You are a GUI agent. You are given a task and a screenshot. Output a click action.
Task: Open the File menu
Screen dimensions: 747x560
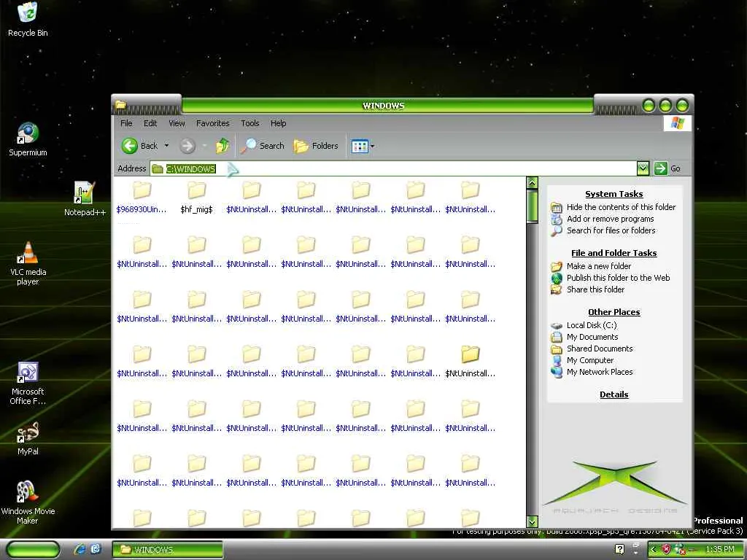(x=126, y=123)
